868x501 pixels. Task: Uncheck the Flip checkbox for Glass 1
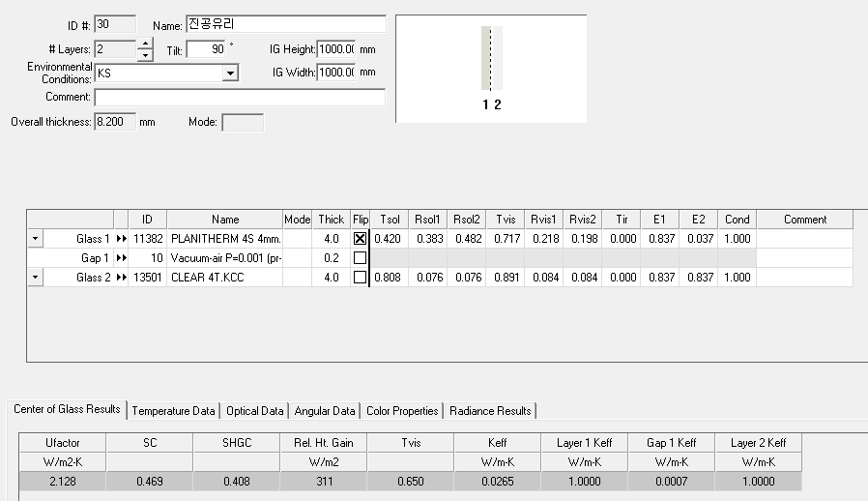(x=361, y=239)
